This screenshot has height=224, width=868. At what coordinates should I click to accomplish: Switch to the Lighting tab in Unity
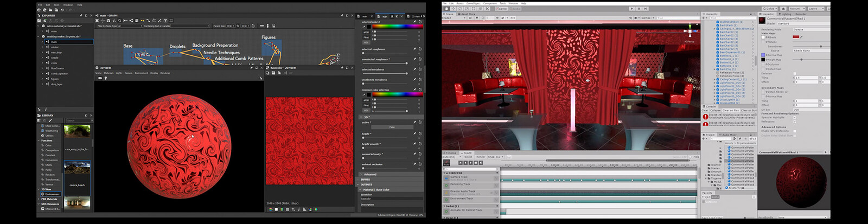pyautogui.click(x=785, y=14)
